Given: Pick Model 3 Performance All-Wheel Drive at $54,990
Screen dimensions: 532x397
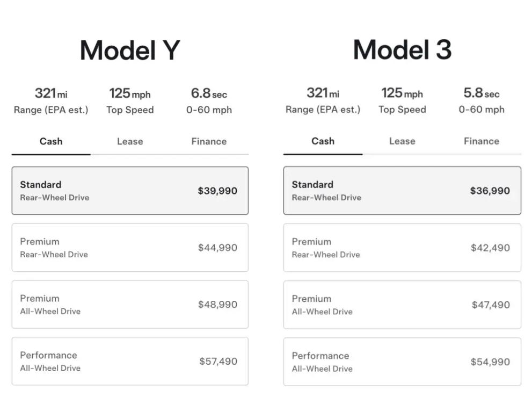Looking at the screenshot, I should tap(402, 362).
